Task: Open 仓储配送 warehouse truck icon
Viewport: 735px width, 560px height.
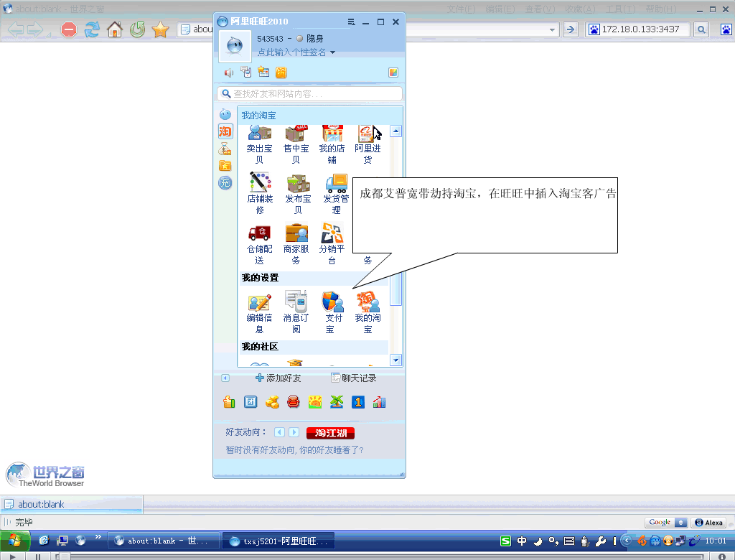Action: tap(259, 243)
